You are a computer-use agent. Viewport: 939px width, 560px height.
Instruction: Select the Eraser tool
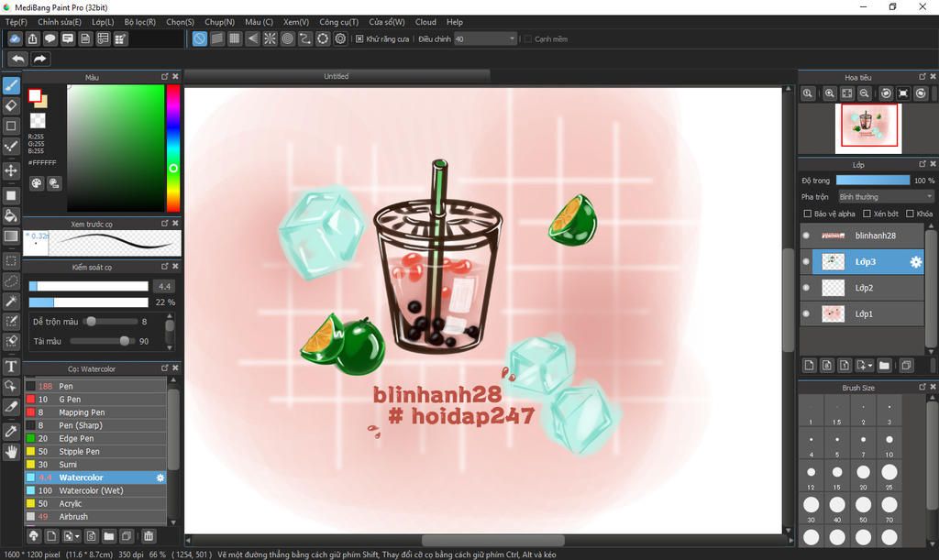point(11,106)
